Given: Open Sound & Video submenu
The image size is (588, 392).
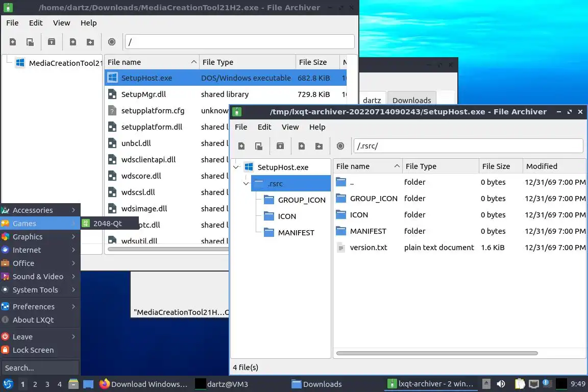Looking at the screenshot, I should click(40, 277).
